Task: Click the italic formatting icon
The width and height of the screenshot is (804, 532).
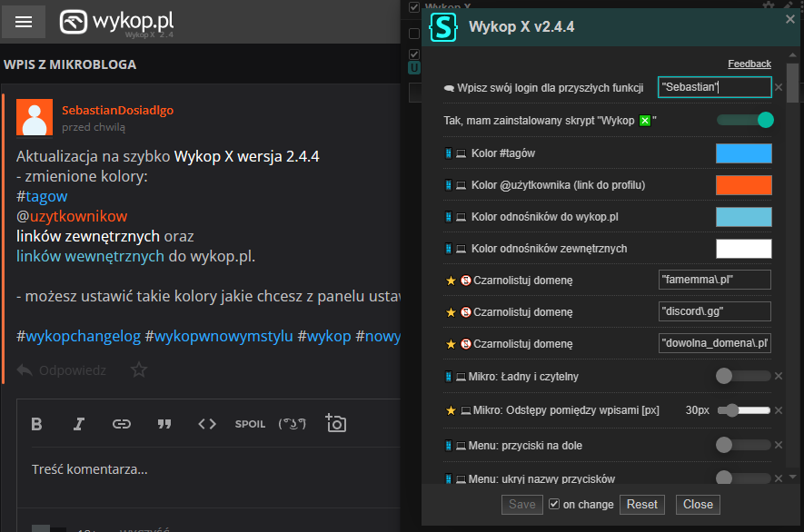Action: pyautogui.click(x=79, y=424)
